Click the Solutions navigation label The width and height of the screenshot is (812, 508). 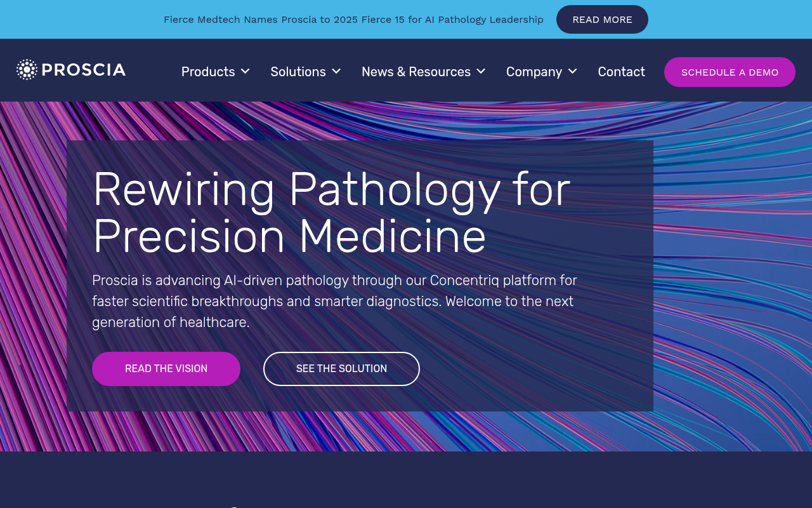point(298,72)
